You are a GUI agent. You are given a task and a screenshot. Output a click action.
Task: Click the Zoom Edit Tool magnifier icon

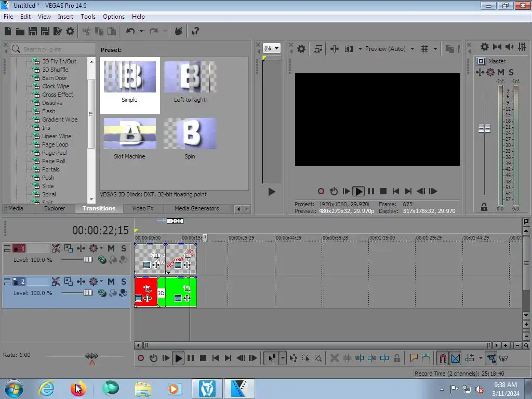click(x=318, y=358)
